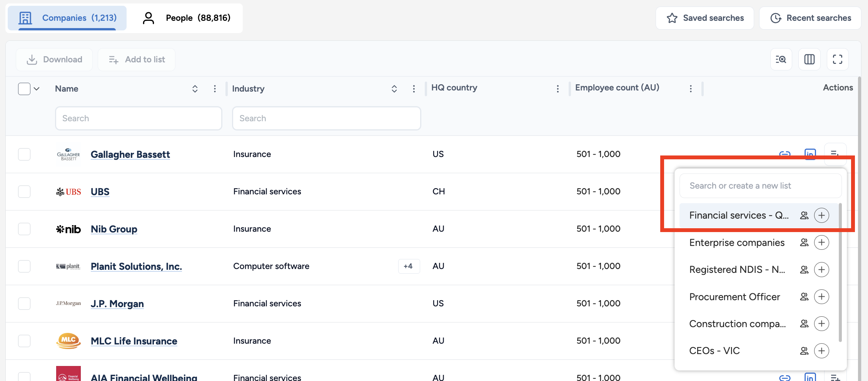
Task: Expand the select-all dropdown chevron
Action: (x=37, y=89)
